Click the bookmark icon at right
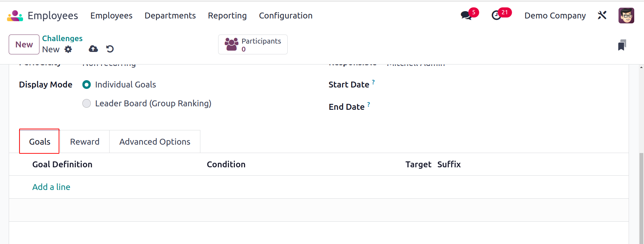The height and width of the screenshot is (244, 644). 622,45
